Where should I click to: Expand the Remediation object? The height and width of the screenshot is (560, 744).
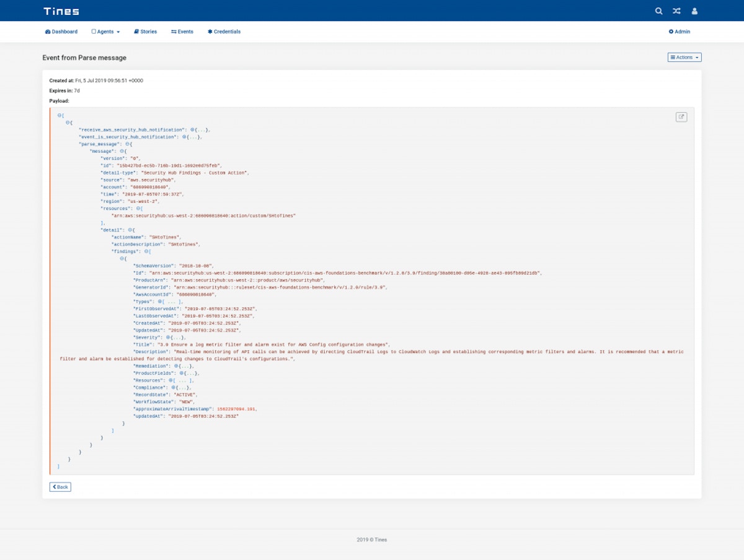click(x=176, y=366)
